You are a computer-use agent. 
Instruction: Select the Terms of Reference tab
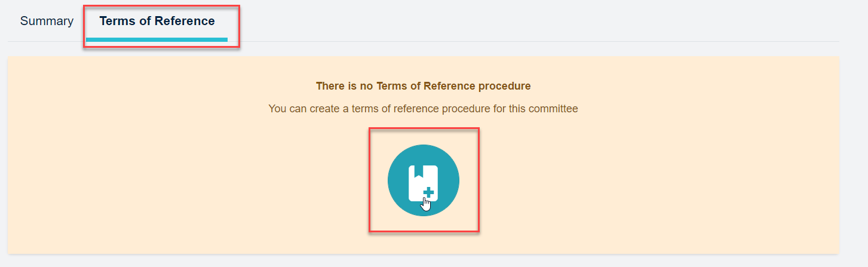[x=157, y=22]
